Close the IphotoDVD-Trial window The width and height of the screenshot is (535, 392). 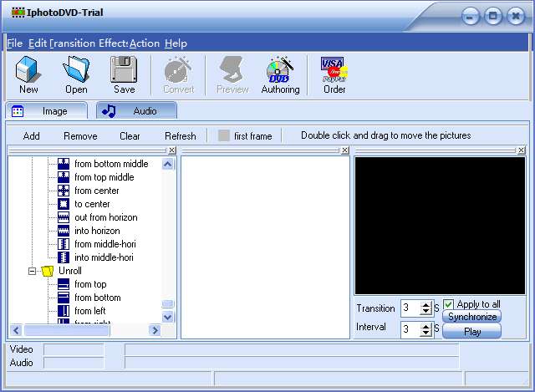click(516, 16)
